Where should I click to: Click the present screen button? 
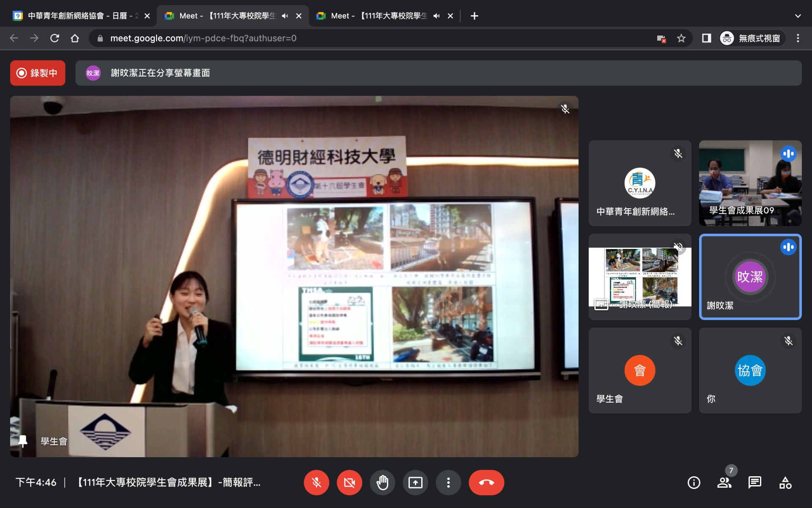(x=415, y=483)
